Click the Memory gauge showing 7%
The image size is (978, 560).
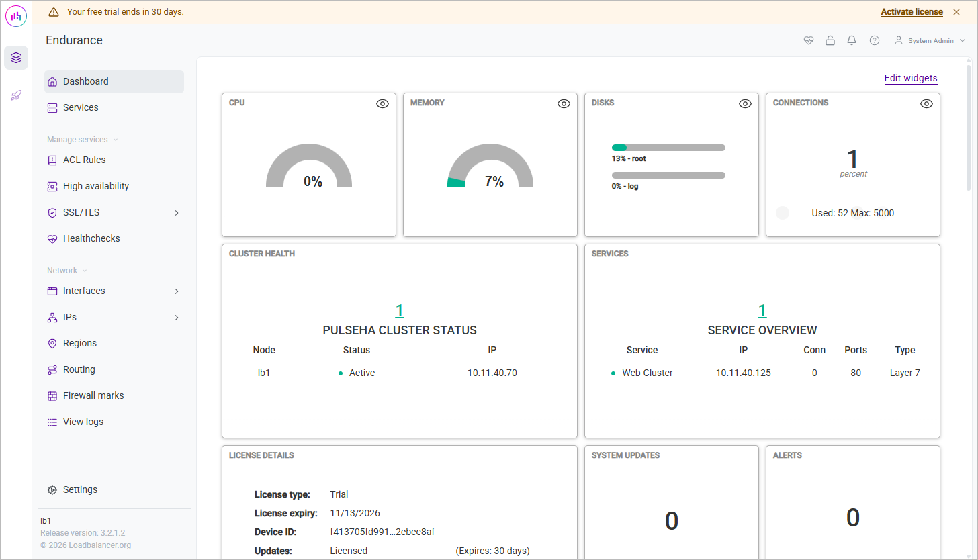(490, 165)
